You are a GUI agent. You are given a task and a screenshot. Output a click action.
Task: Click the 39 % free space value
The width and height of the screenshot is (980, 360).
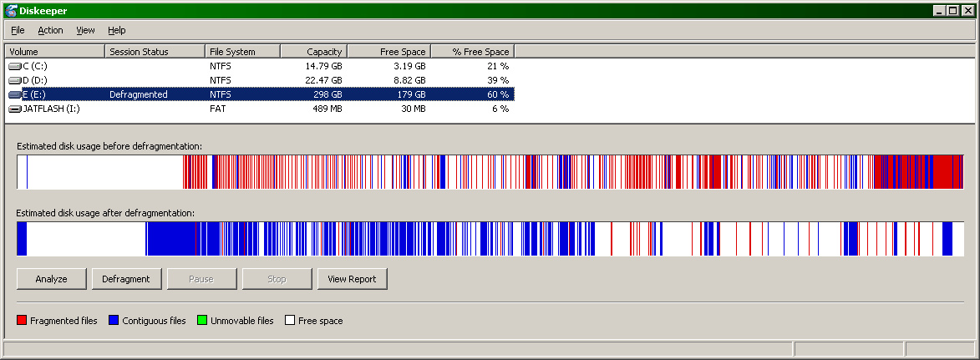[499, 80]
